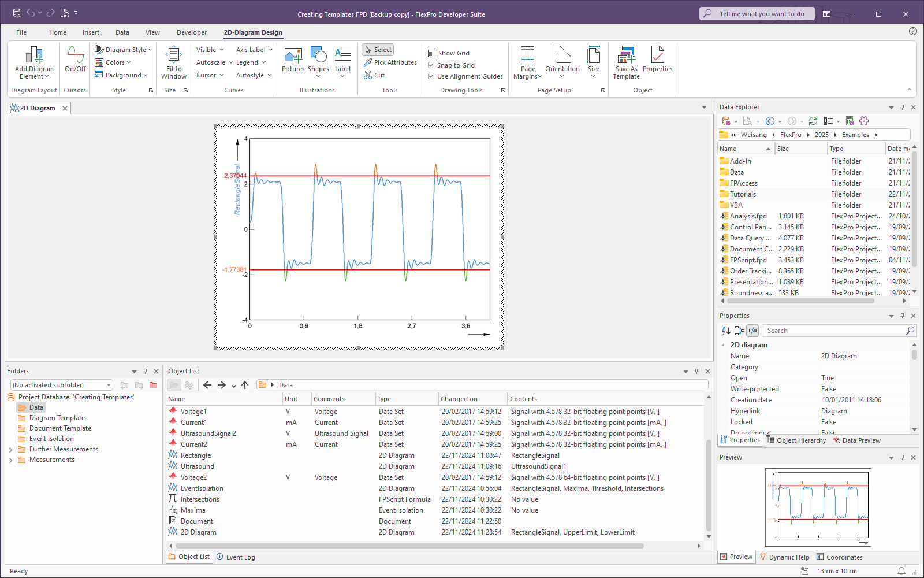Screen dimensions: 924x578
Task: Open the Pictures illustration tool
Action: point(293,56)
